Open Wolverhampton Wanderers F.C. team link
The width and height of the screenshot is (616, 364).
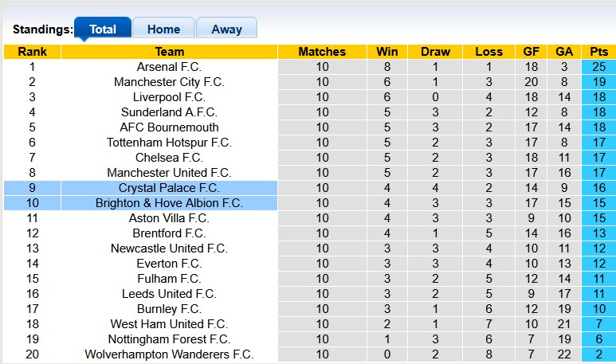coord(169,354)
